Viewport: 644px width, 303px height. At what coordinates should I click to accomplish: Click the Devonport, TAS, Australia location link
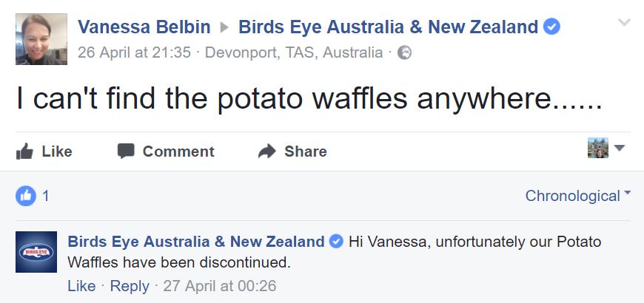tap(294, 52)
